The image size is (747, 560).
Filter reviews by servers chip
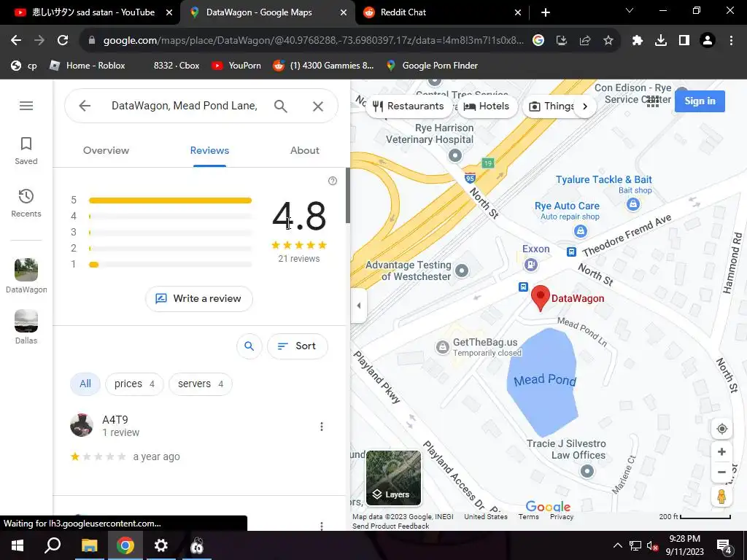point(200,384)
